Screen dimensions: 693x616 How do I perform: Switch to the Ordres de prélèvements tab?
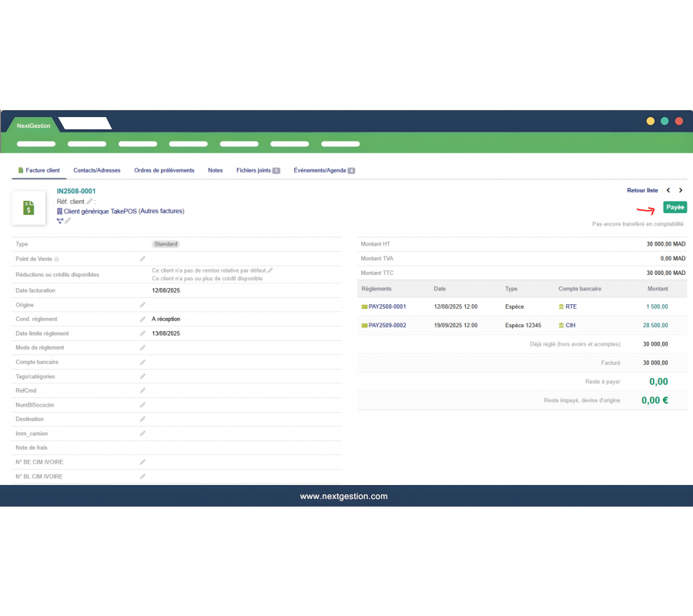click(164, 170)
